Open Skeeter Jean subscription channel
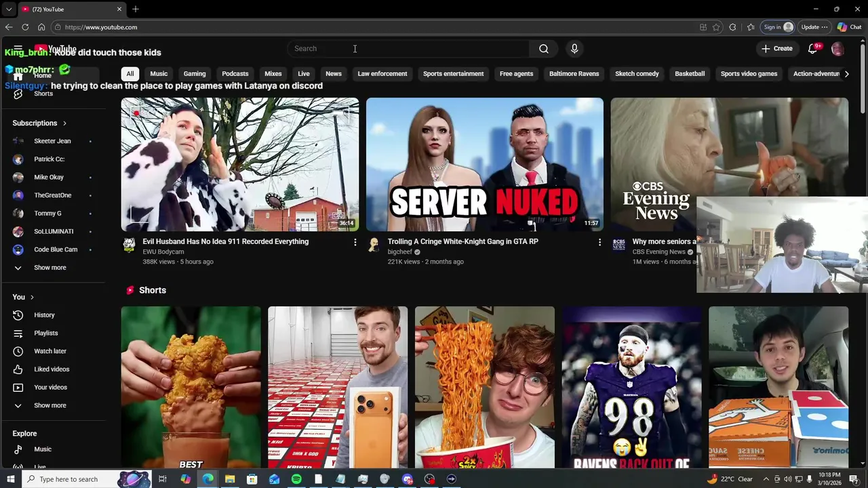 coord(52,141)
